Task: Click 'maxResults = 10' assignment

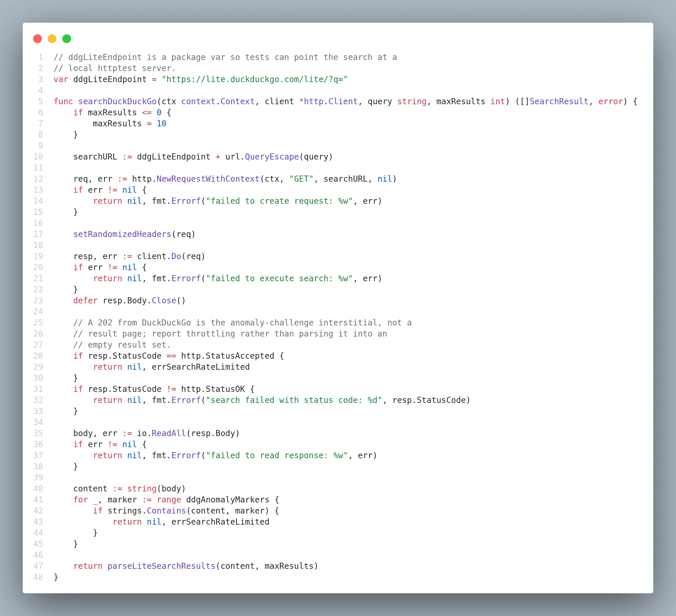Action: (130, 124)
